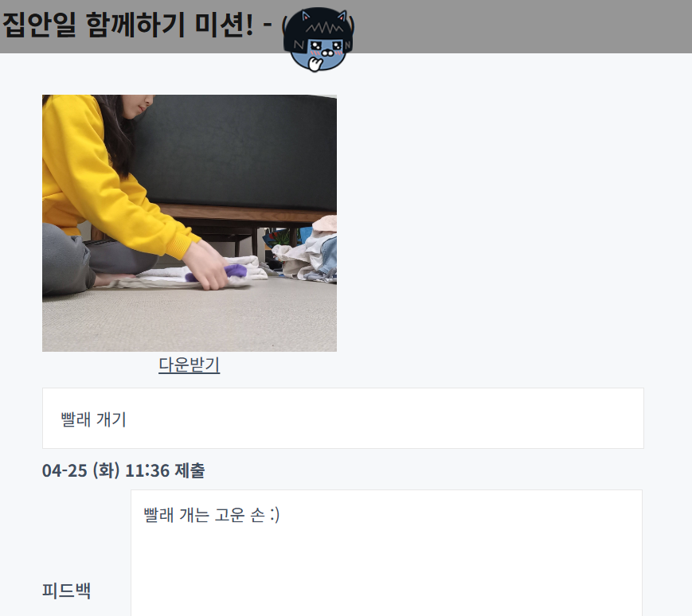Image resolution: width=692 pixels, height=616 pixels.
Task: Click the beige carpet area in photo
Action: [x=190, y=320]
